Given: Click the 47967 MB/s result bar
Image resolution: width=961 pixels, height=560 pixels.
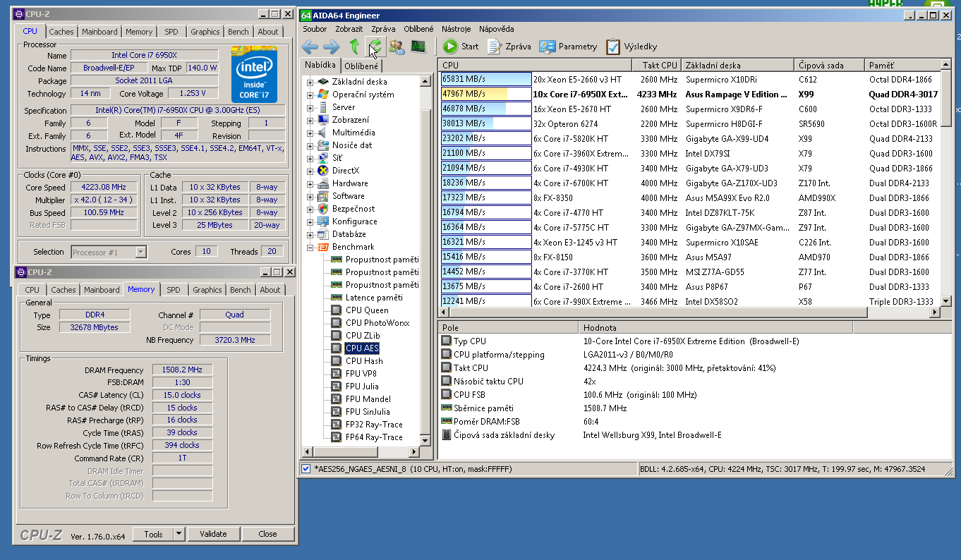Looking at the screenshot, I should tap(485, 95).
